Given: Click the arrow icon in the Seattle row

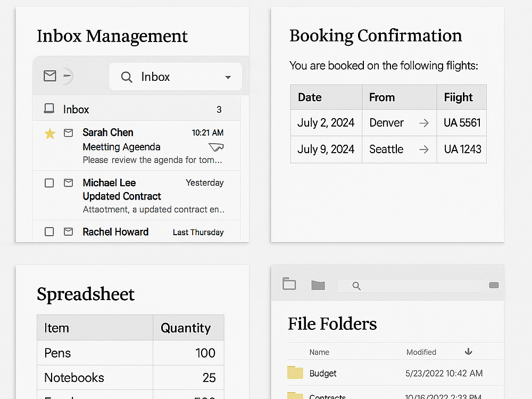Looking at the screenshot, I should (x=424, y=149).
